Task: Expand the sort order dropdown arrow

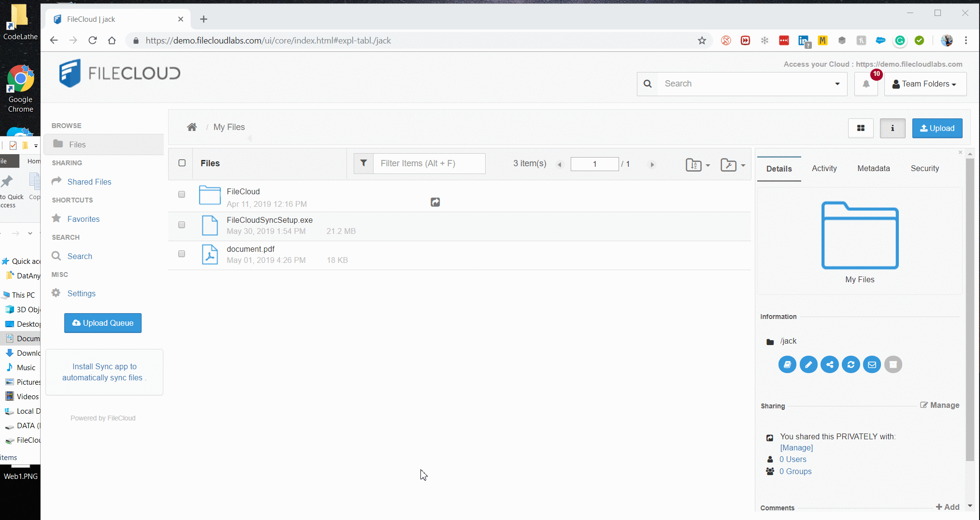Action: pyautogui.click(x=707, y=165)
